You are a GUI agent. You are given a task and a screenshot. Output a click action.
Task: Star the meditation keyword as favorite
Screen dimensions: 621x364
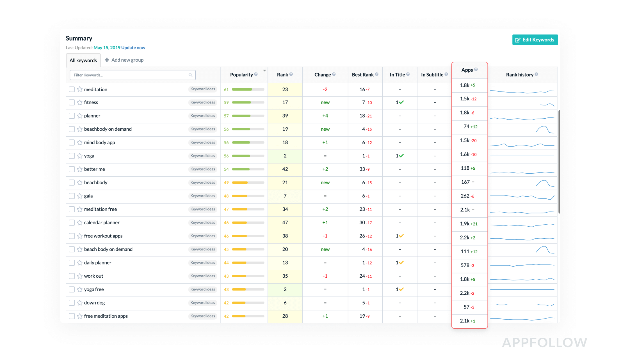[80, 89]
